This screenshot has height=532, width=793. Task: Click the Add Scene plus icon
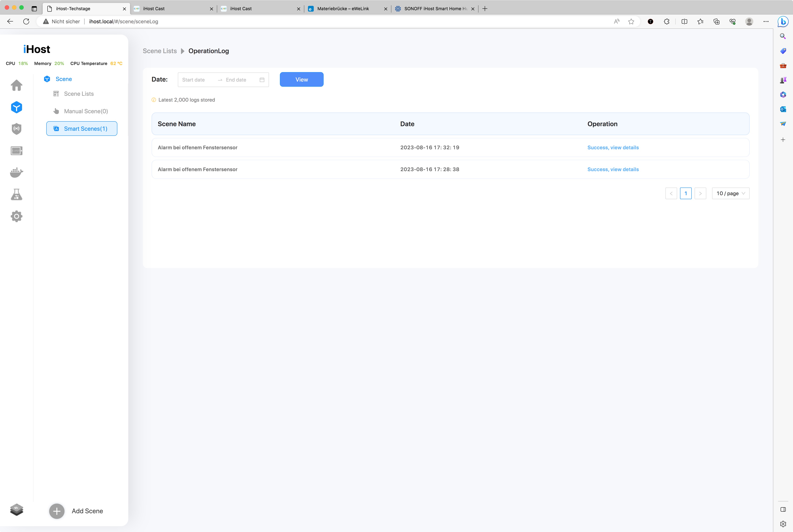[57, 511]
